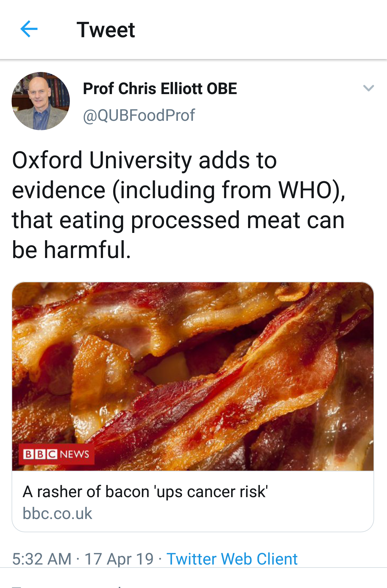
Task: Tap the 5:32 AM timestamp
Action: tap(42, 559)
